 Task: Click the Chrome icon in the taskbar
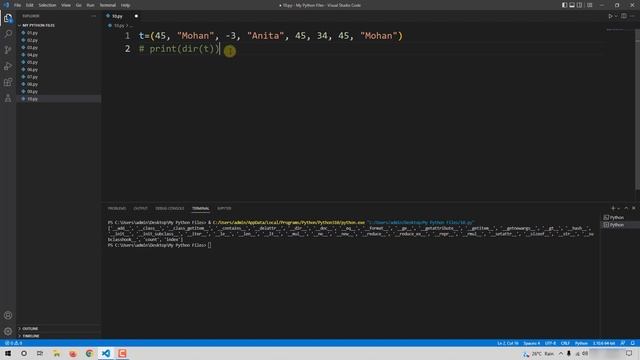coord(89,353)
